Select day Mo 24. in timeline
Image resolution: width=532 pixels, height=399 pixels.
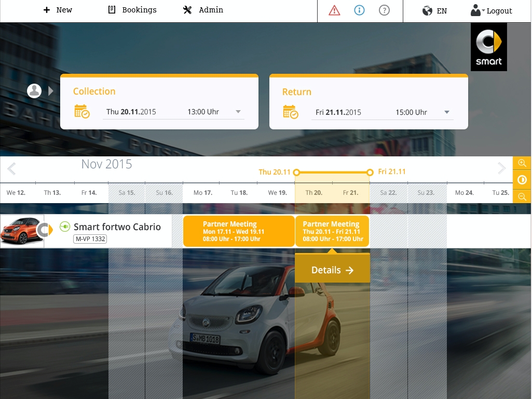pyautogui.click(x=464, y=193)
